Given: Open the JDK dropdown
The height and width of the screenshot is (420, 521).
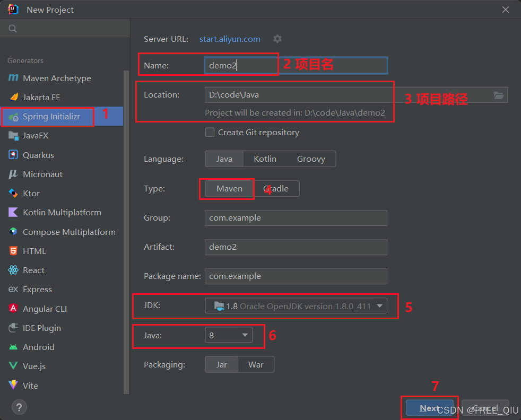Looking at the screenshot, I should click(296, 306).
